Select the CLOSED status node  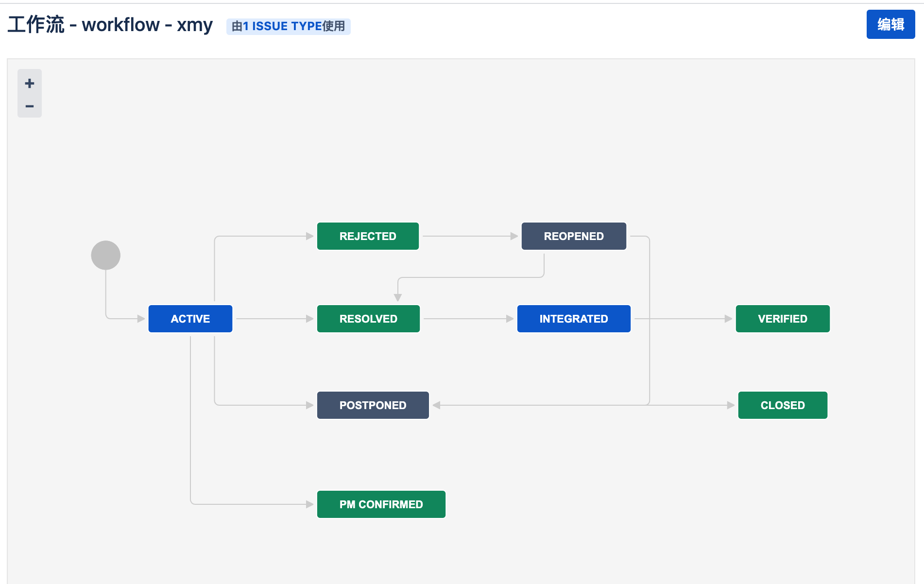point(783,405)
